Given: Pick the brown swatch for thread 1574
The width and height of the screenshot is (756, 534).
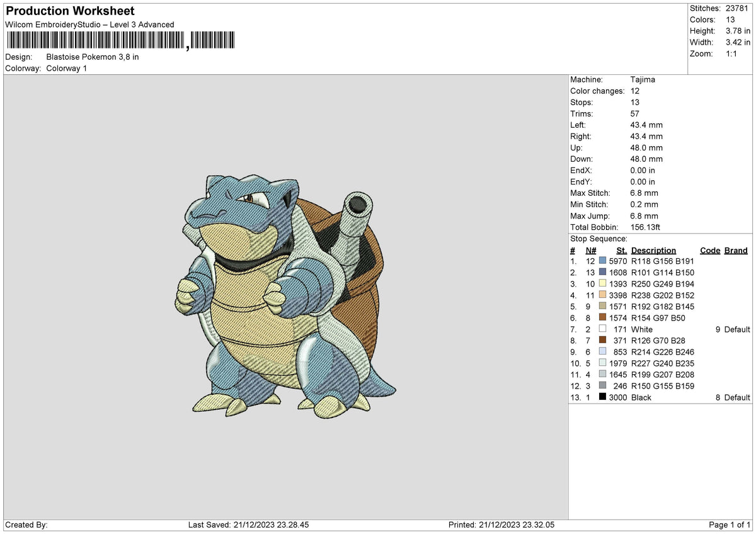Looking at the screenshot, I should click(603, 317).
